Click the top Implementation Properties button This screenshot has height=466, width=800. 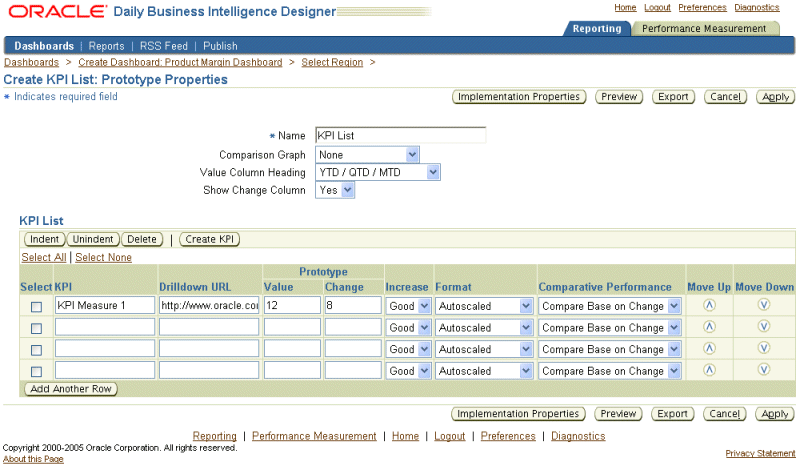[519, 97]
